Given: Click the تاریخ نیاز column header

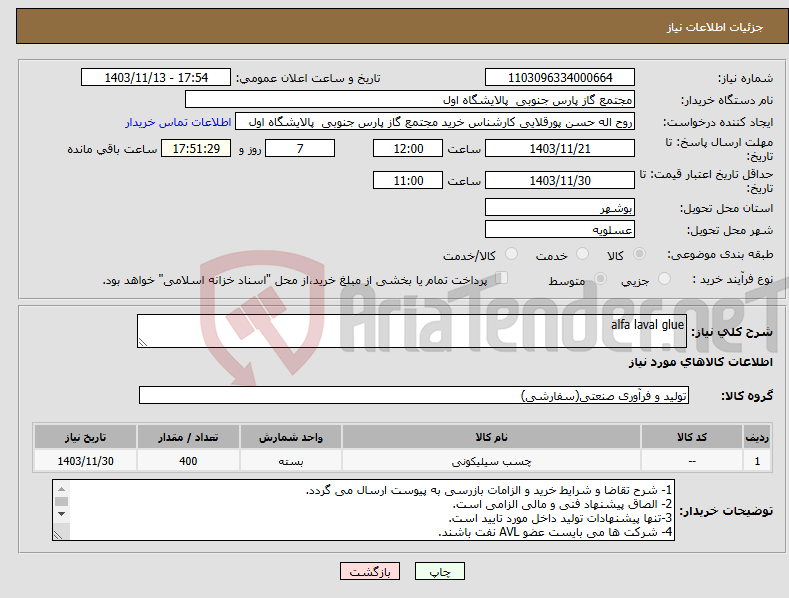Looking at the screenshot, I should pos(86,437).
